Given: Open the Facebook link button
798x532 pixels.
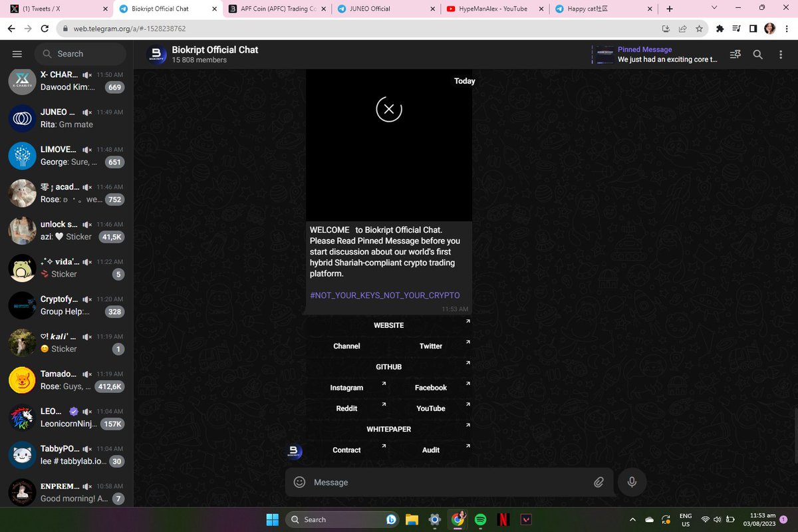Looking at the screenshot, I should (x=431, y=388).
